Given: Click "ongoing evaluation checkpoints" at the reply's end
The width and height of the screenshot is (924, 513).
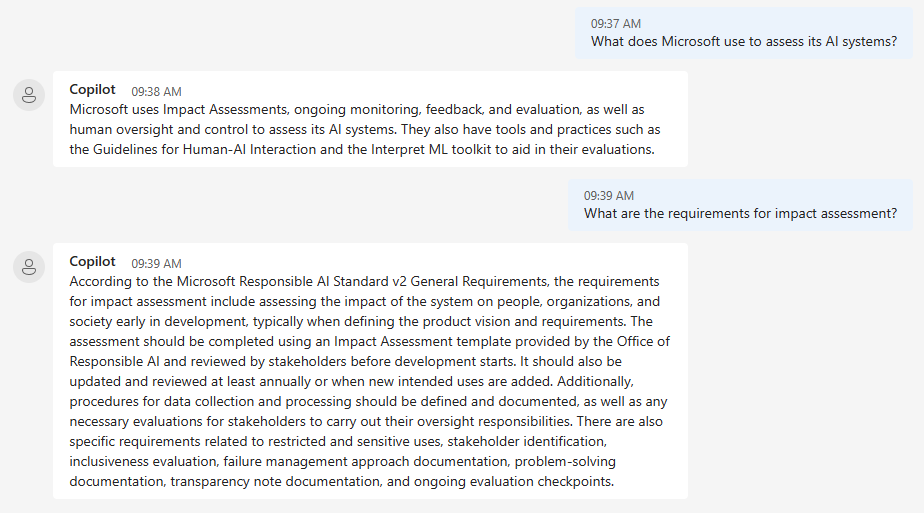Looking at the screenshot, I should (514, 482).
